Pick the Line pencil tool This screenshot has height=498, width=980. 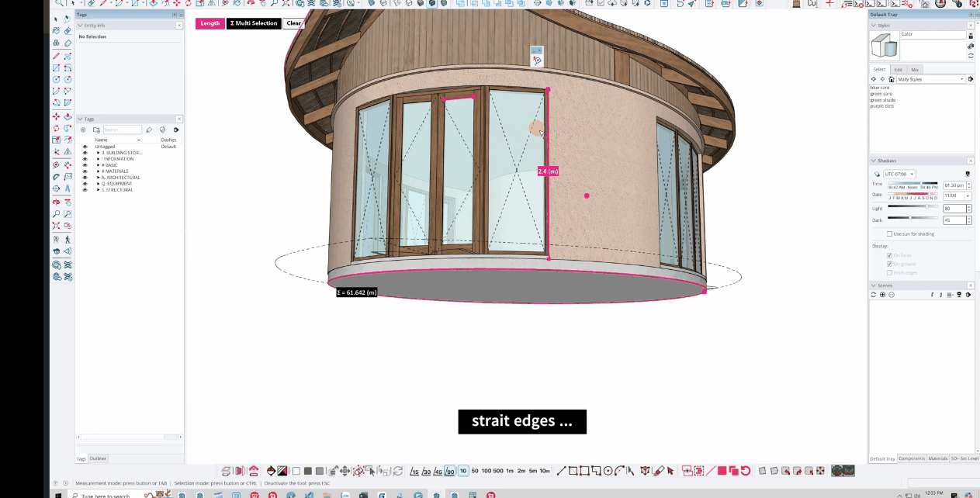pyautogui.click(x=56, y=56)
